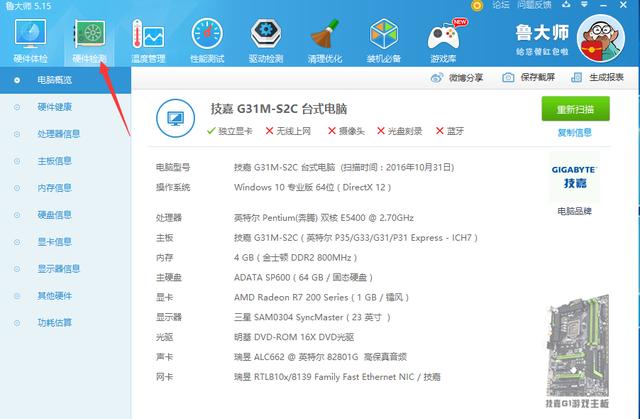Click 保存截屏 camera icon
The height and width of the screenshot is (419, 640).
pyautogui.click(x=508, y=77)
